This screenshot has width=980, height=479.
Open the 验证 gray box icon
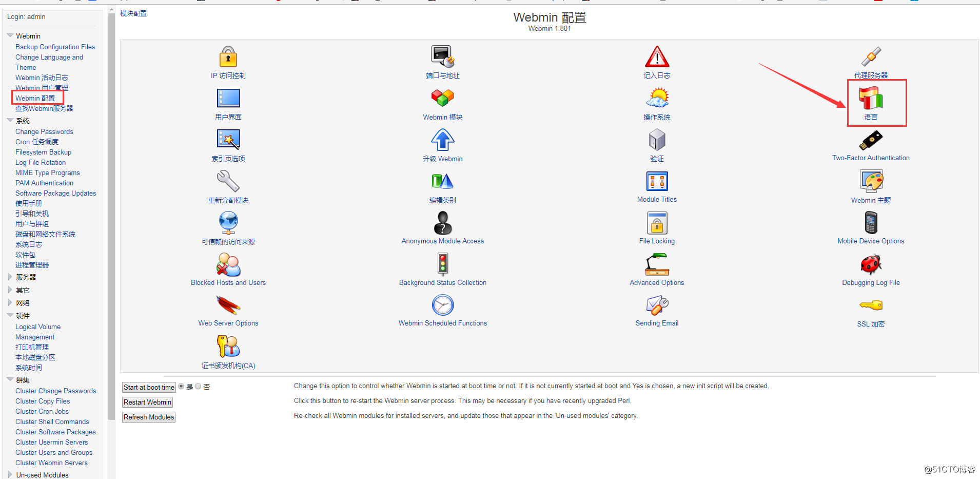coord(657,140)
